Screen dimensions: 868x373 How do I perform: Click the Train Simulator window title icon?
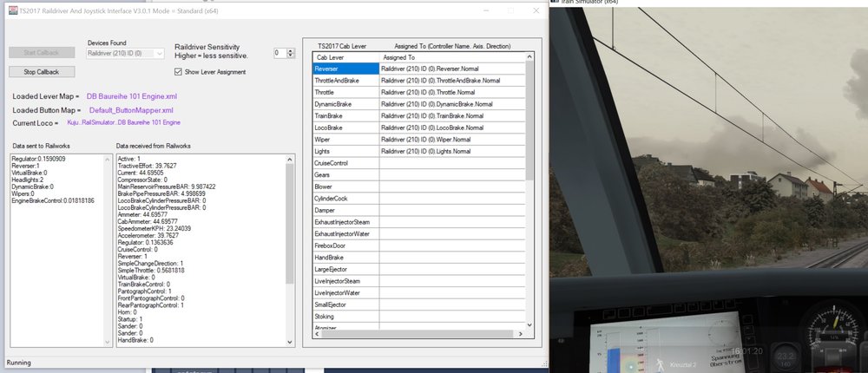554,3
